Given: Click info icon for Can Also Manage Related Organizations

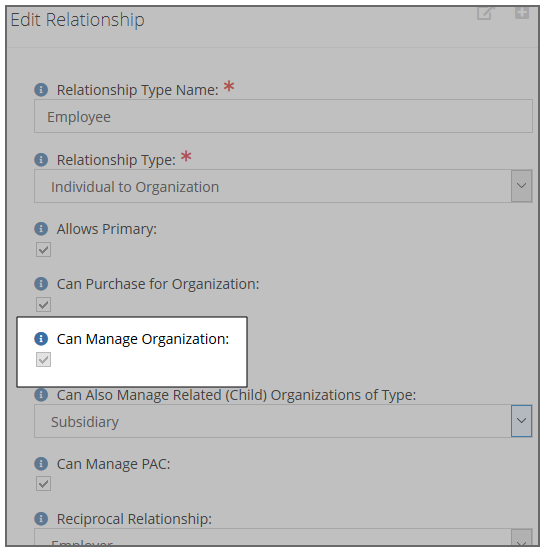Looking at the screenshot, I should click(41, 394).
